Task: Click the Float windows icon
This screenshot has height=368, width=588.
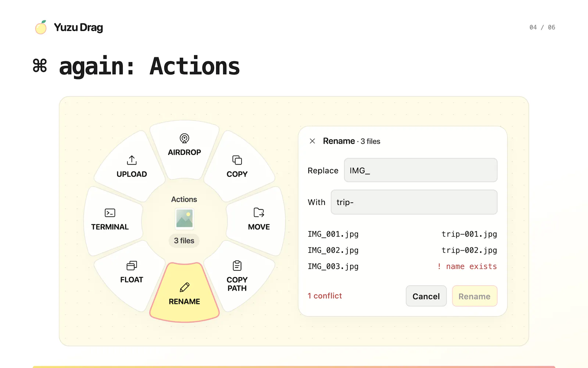Action: [132, 265]
